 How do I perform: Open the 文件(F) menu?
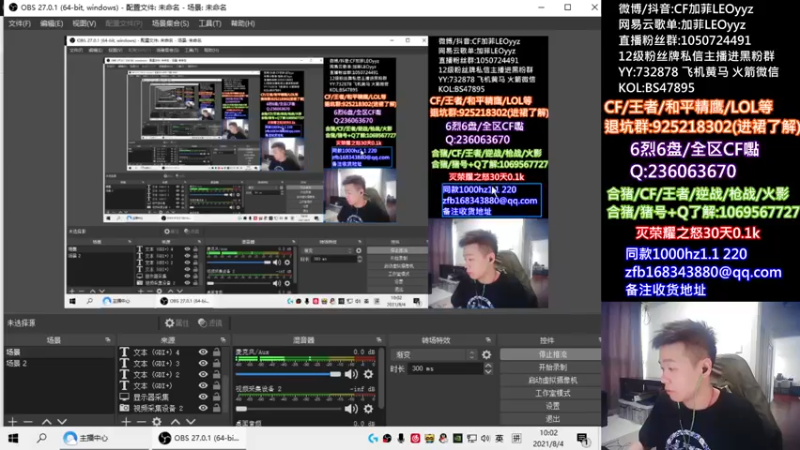pyautogui.click(x=19, y=23)
